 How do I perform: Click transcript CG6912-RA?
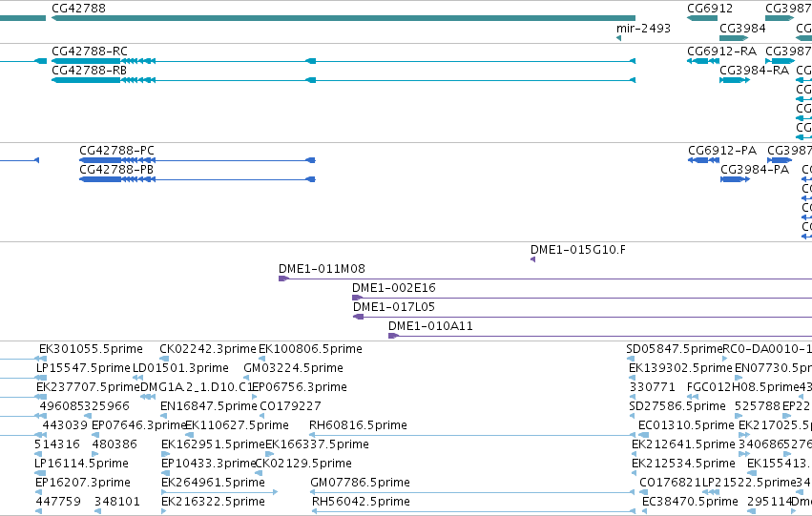pos(703,61)
